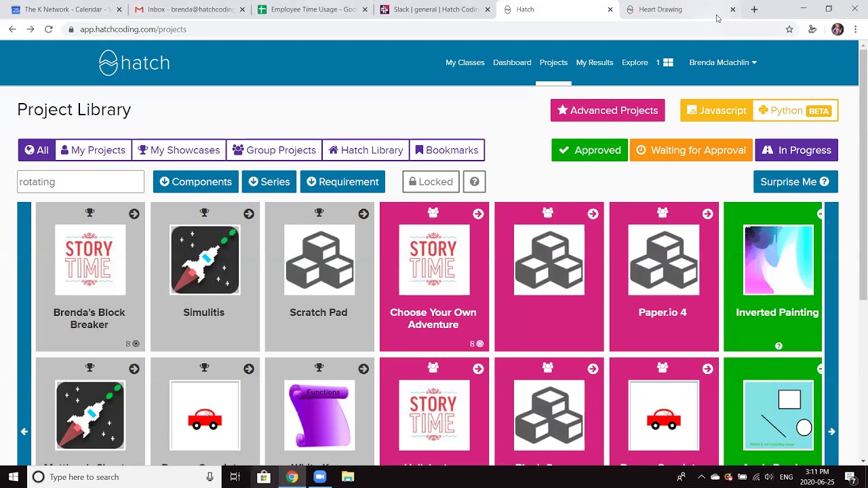The height and width of the screenshot is (488, 868).
Task: Open the new tab plus button
Action: [x=754, y=9]
